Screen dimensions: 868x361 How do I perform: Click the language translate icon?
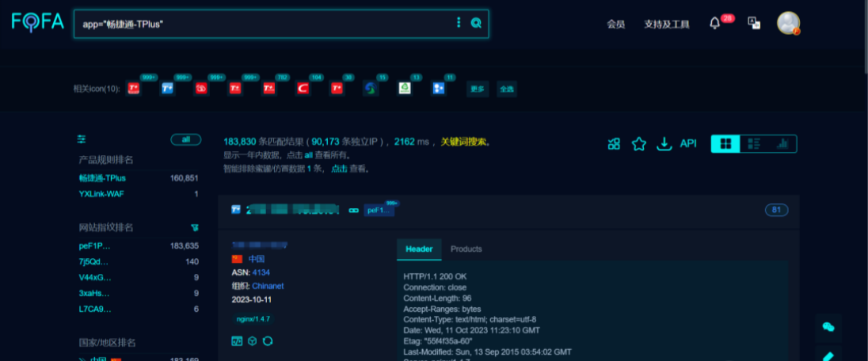pos(754,23)
